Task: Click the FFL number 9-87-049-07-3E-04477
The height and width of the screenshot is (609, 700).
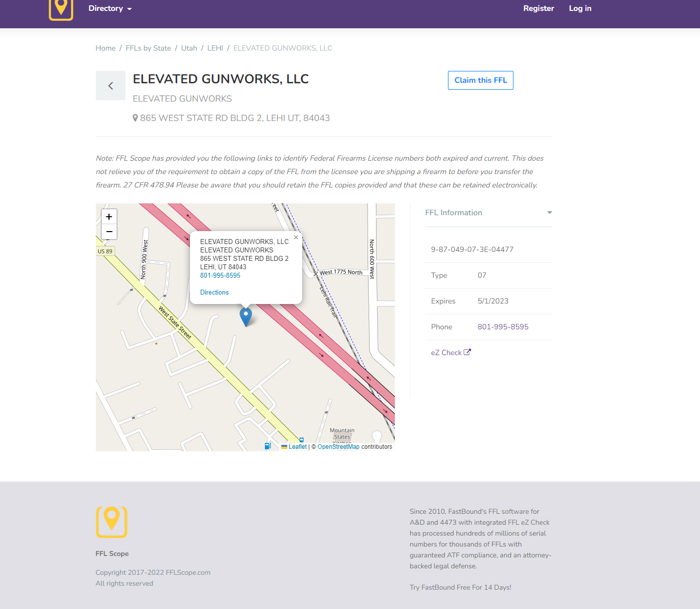Action: pyautogui.click(x=472, y=249)
